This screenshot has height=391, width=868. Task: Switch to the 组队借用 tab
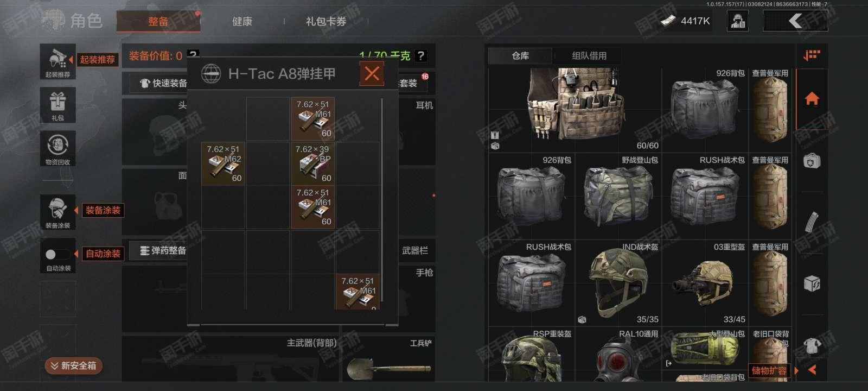point(589,56)
